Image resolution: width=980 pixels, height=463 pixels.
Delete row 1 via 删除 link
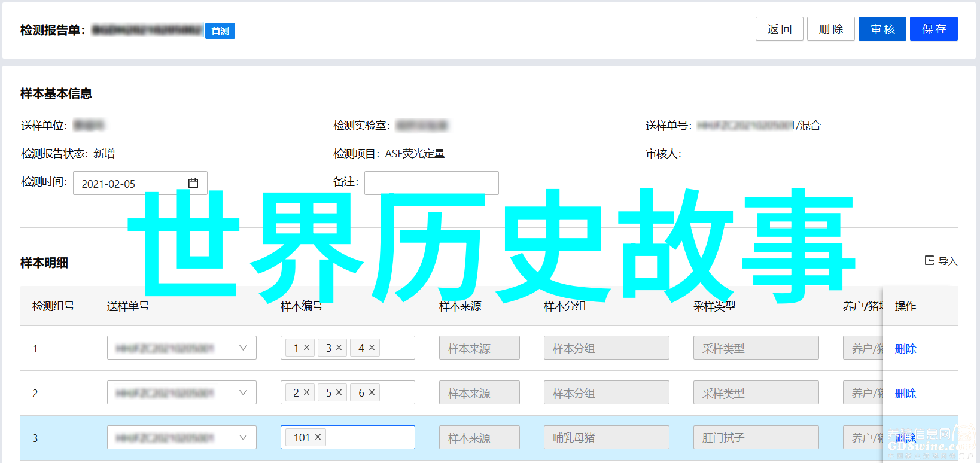[x=905, y=348]
